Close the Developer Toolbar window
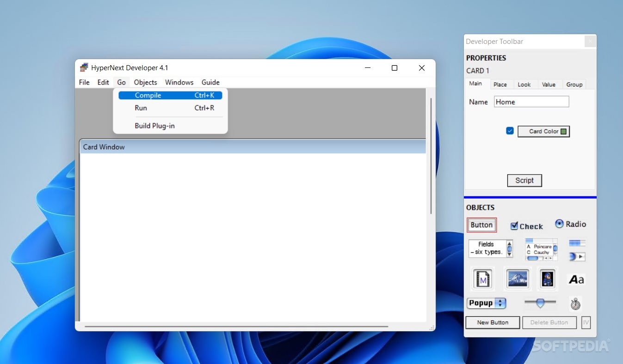 point(590,41)
